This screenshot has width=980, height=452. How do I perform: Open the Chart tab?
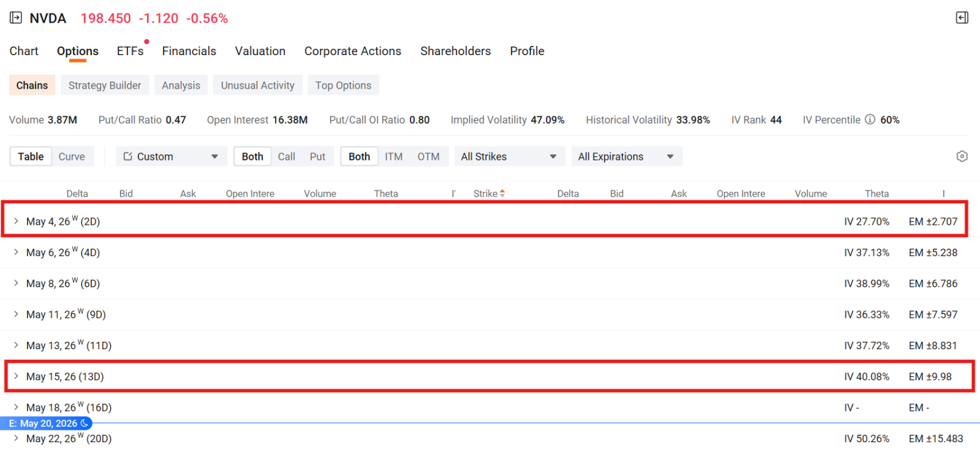[x=24, y=51]
